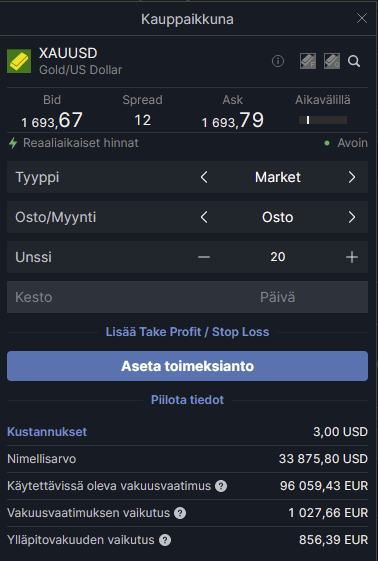Viewport: 378px width, 561px height.
Task: Click Lisää Take Profit / Stop Loss
Action: click(187, 332)
